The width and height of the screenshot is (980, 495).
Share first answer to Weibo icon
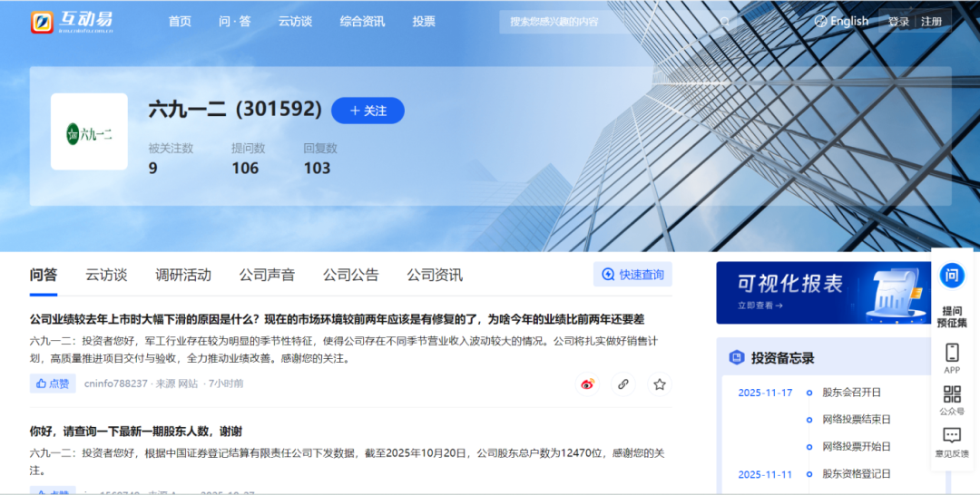coord(587,383)
